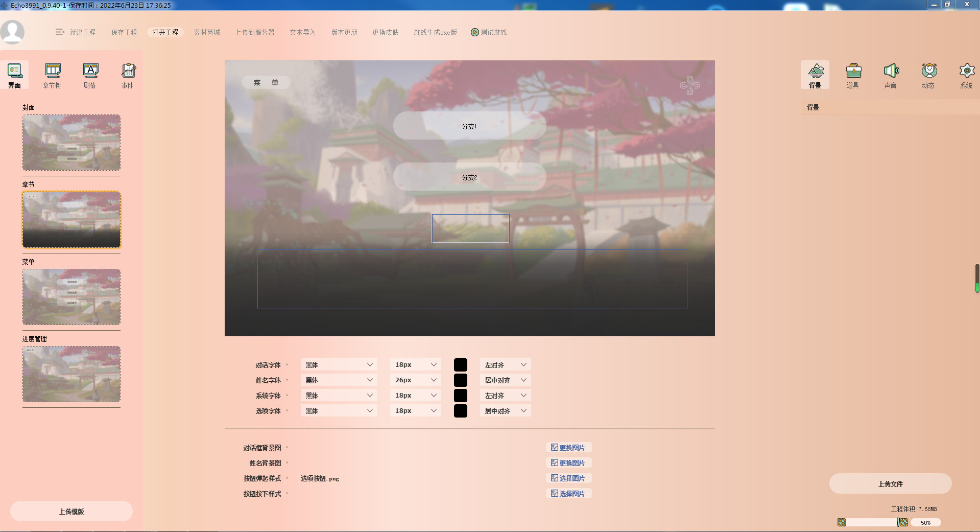
Task: Select the 界面 panel icon
Action: pyautogui.click(x=14, y=75)
